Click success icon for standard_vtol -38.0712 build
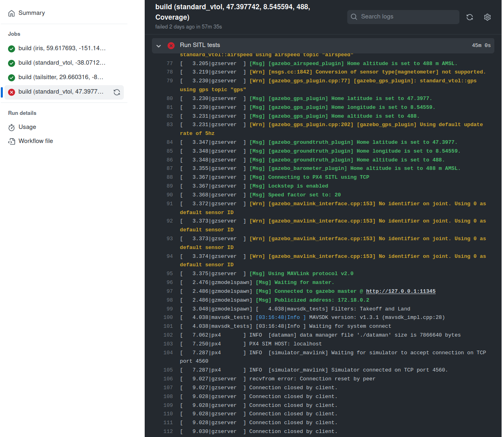504x437 pixels. (x=12, y=63)
